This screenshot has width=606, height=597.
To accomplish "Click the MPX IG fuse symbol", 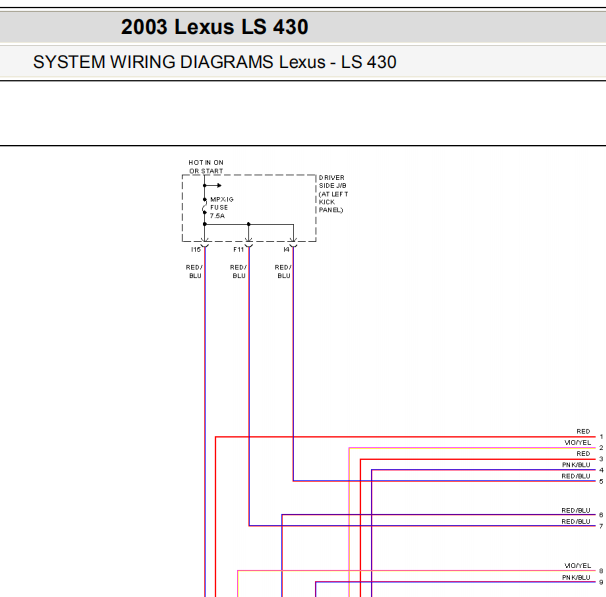I will pyautogui.click(x=204, y=206).
